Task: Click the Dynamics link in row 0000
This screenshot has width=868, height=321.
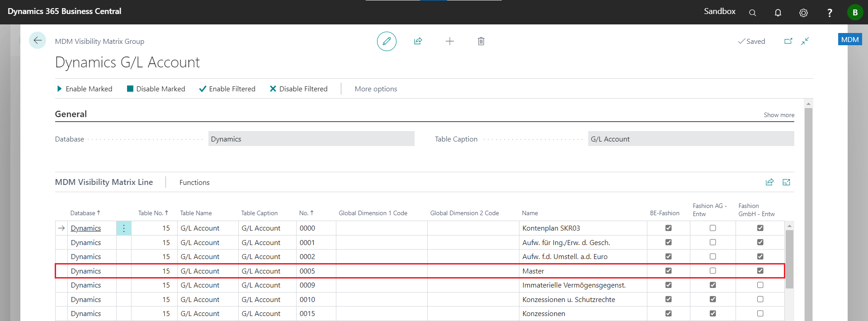Action: pos(86,228)
